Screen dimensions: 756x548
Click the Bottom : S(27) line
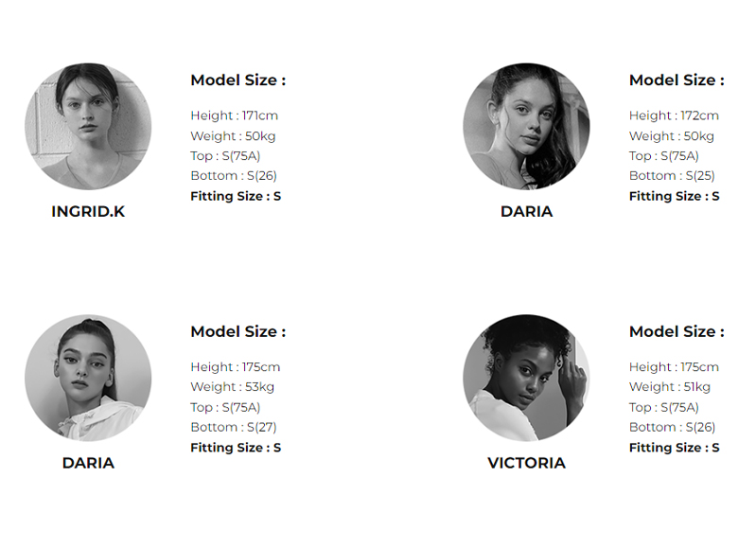pyautogui.click(x=234, y=428)
